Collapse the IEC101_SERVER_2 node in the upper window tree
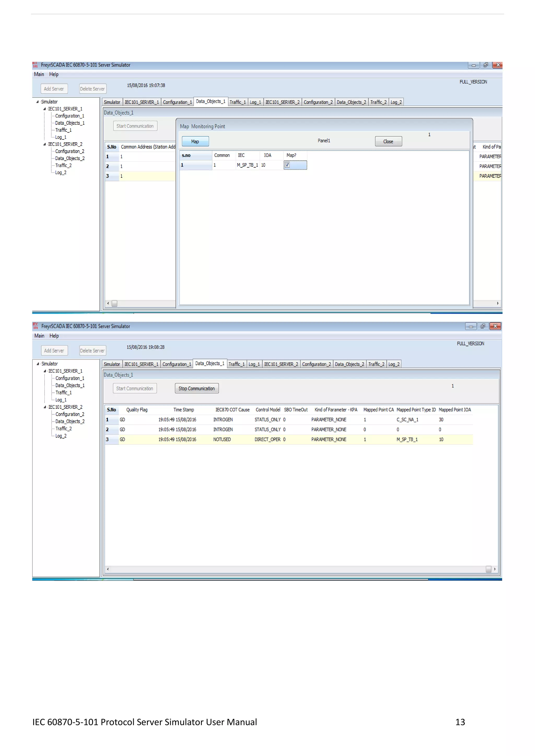This screenshot has height=756, width=535. pos(44,144)
